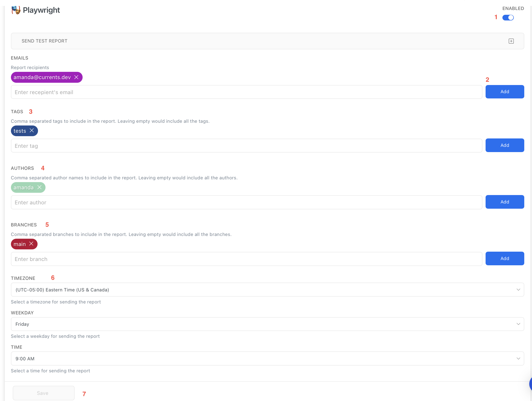This screenshot has width=532, height=401.
Task: Click the Playwright masks logo icon
Action: (16, 10)
